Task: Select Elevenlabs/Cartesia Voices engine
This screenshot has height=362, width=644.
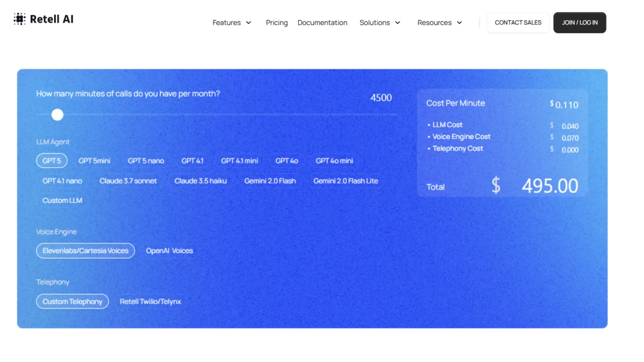Action: click(85, 251)
